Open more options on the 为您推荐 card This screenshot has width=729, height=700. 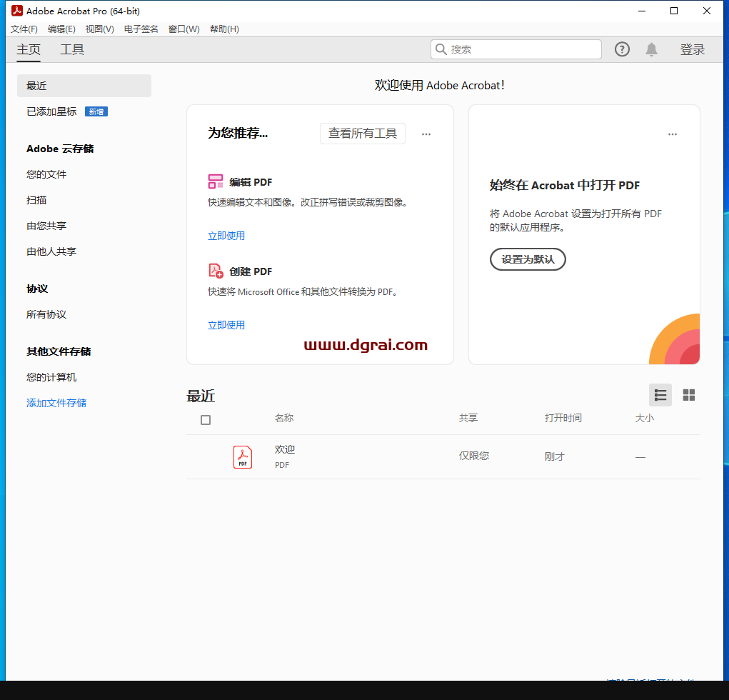pos(426,134)
